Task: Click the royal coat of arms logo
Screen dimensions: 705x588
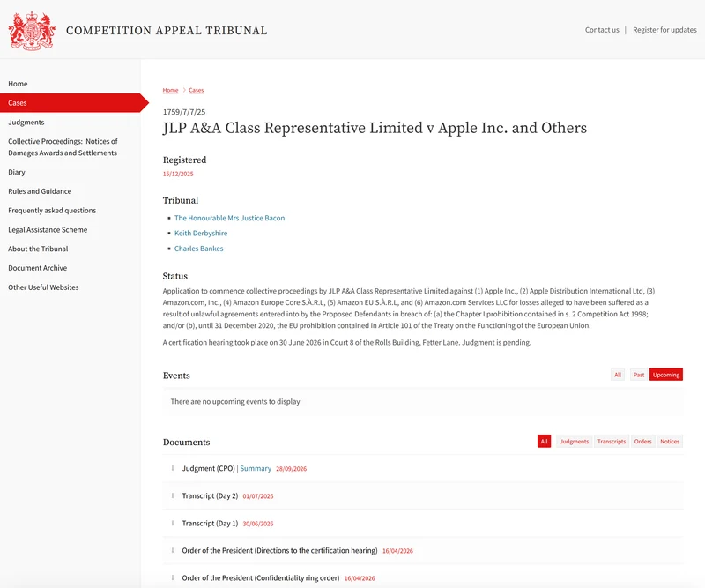Action: [x=32, y=31]
